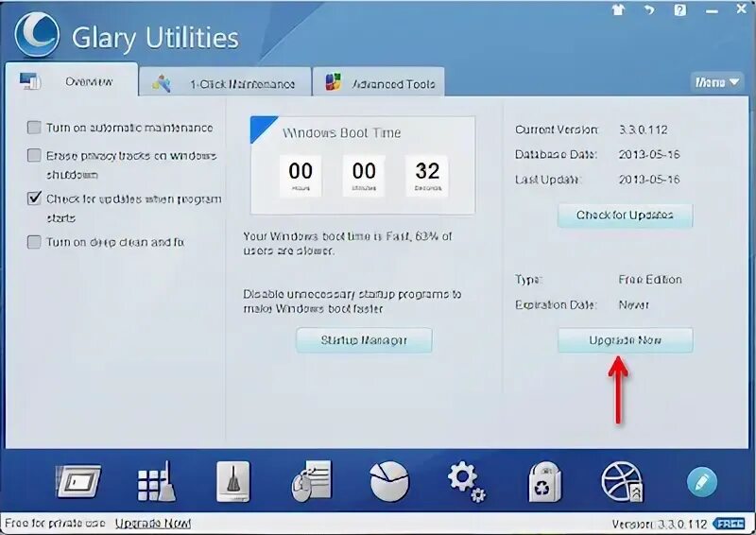Enable Erase privacy tracks on Windows shutdown
Screen dimensions: 756x535
click(x=34, y=155)
